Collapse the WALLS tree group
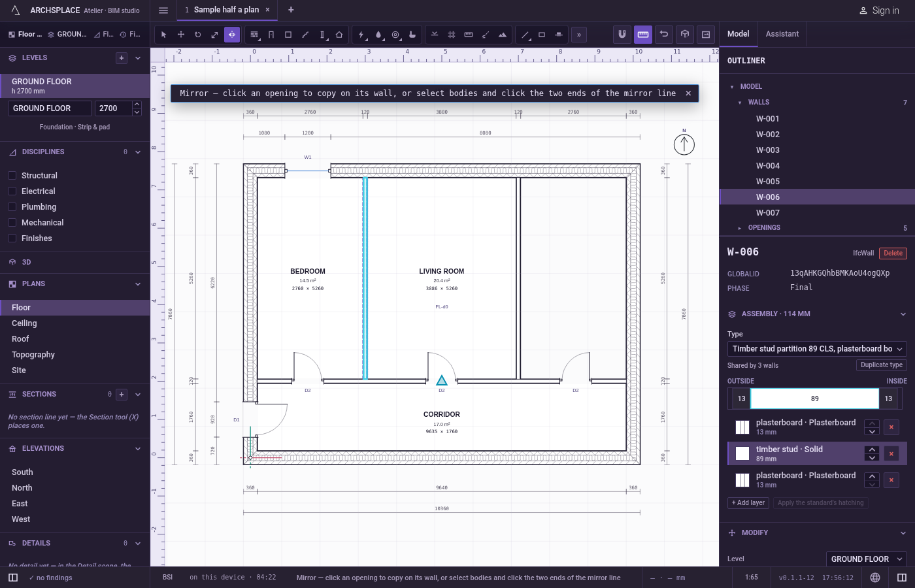 click(x=740, y=103)
